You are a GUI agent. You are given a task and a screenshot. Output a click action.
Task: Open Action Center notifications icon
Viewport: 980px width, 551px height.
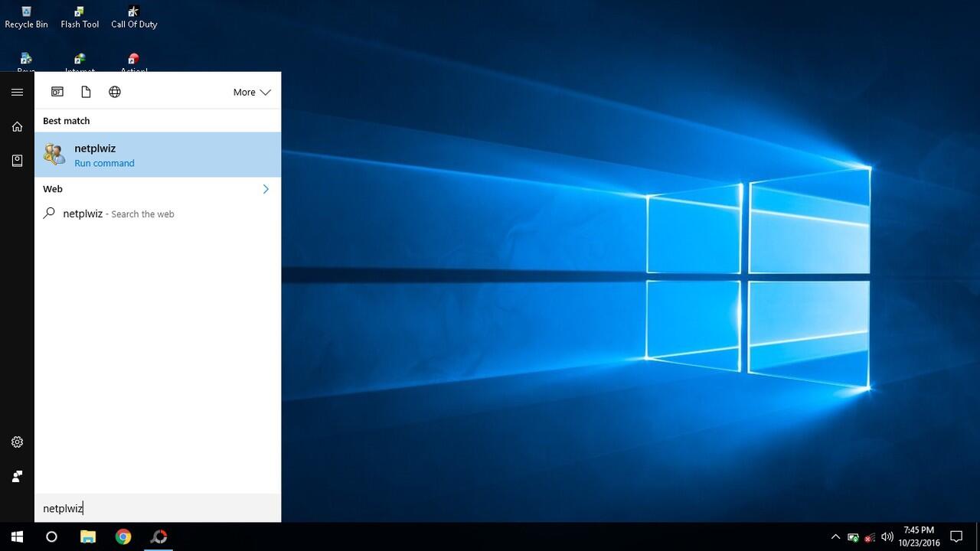click(x=956, y=536)
